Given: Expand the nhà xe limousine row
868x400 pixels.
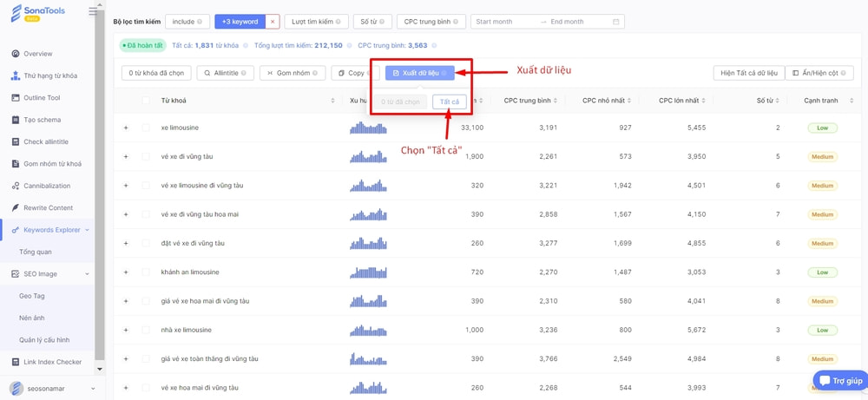Looking at the screenshot, I should (x=126, y=330).
